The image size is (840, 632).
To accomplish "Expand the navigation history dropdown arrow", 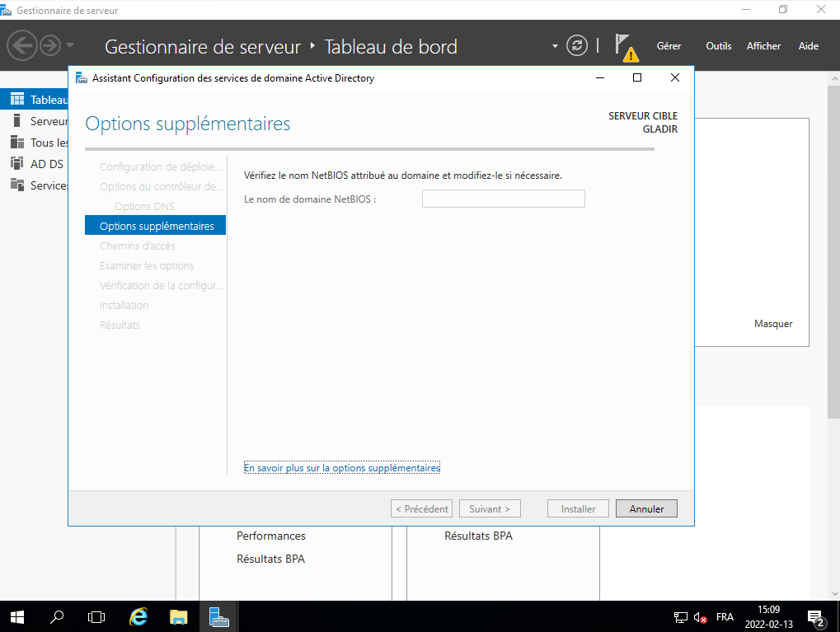I will pos(70,45).
